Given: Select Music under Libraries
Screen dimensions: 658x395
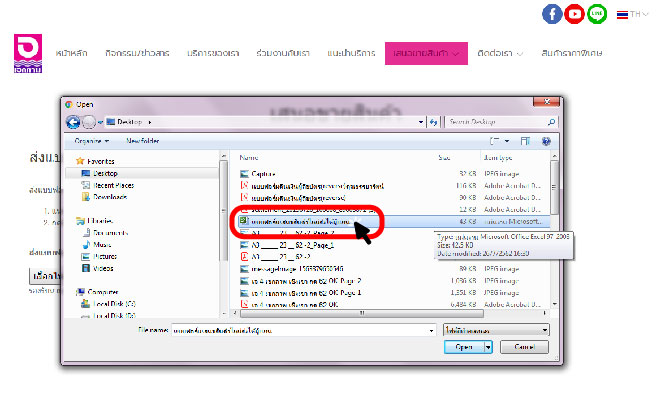Looking at the screenshot, I should click(102, 244).
